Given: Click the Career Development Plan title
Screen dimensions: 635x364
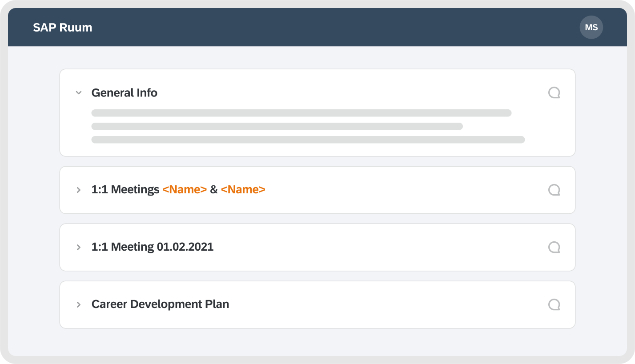Looking at the screenshot, I should [x=160, y=304].
